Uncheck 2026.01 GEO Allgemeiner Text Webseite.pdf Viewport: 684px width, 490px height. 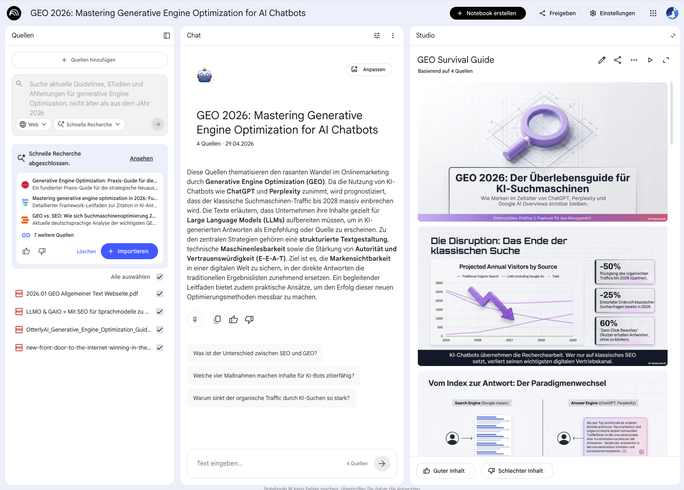(x=160, y=294)
